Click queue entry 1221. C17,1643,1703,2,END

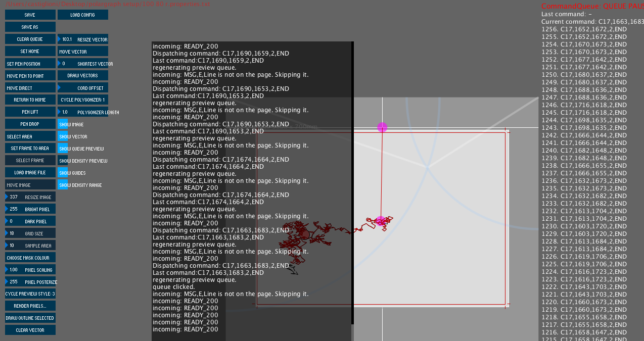[x=584, y=295]
